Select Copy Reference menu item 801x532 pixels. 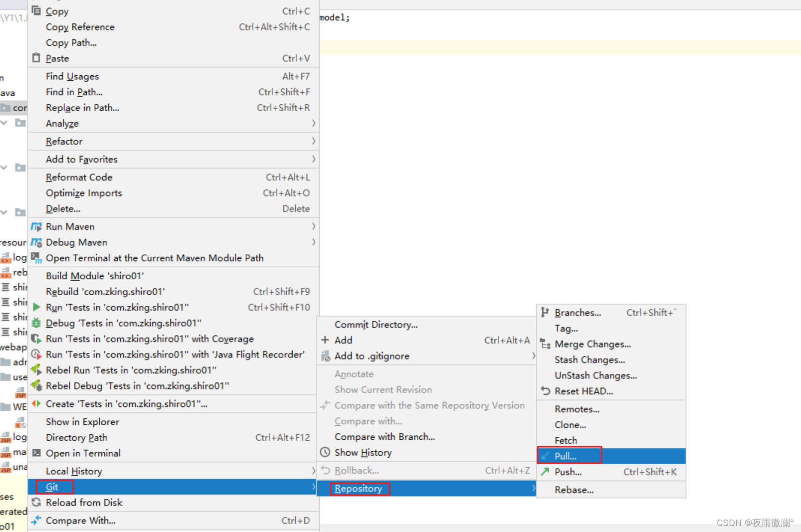[x=173, y=27]
